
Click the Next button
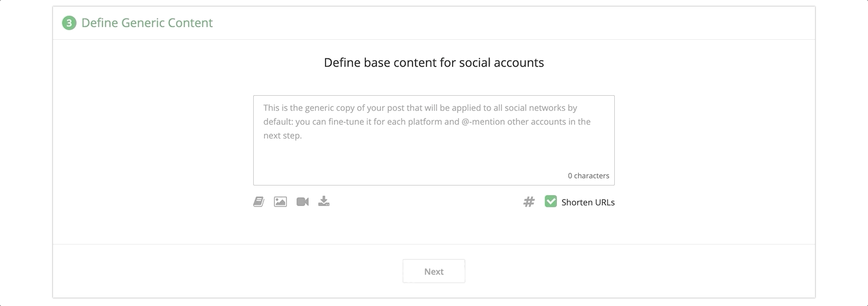tap(434, 271)
